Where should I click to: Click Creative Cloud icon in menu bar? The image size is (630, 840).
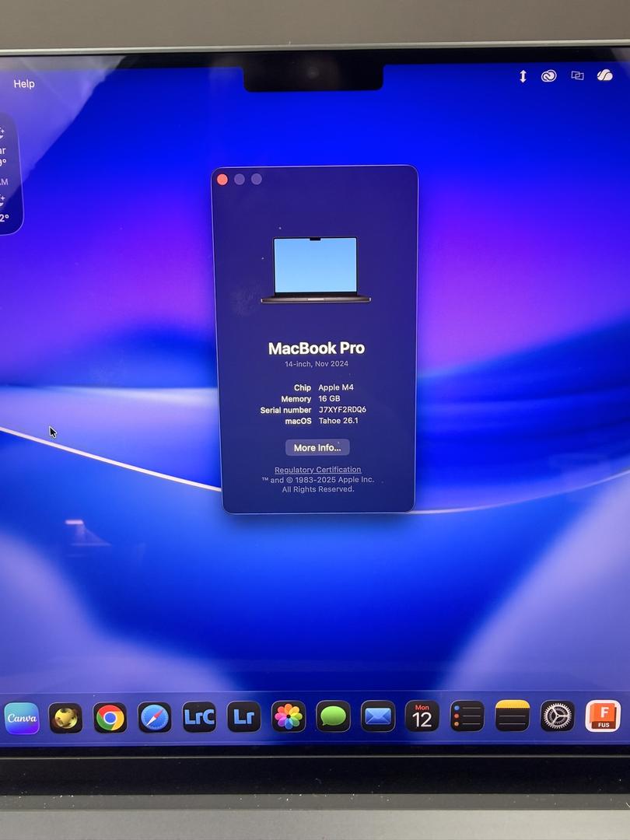click(549, 76)
